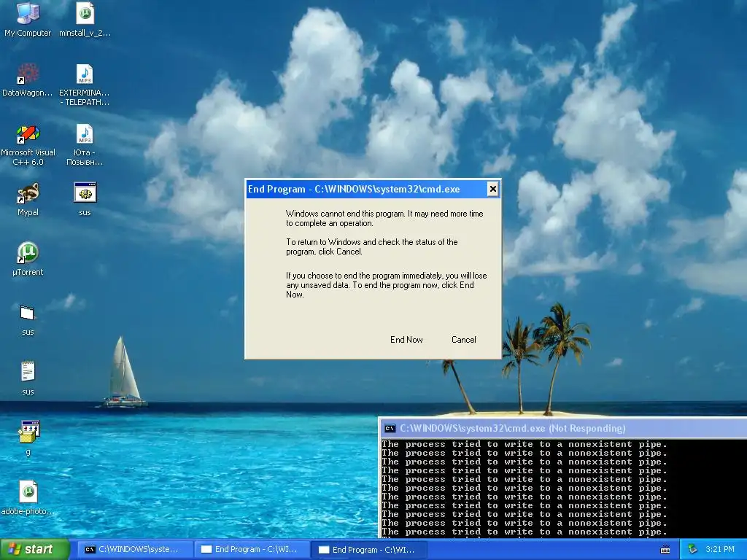Switch to first End Program taskbar button
Viewport: 747px width, 560px height.
pos(251,550)
